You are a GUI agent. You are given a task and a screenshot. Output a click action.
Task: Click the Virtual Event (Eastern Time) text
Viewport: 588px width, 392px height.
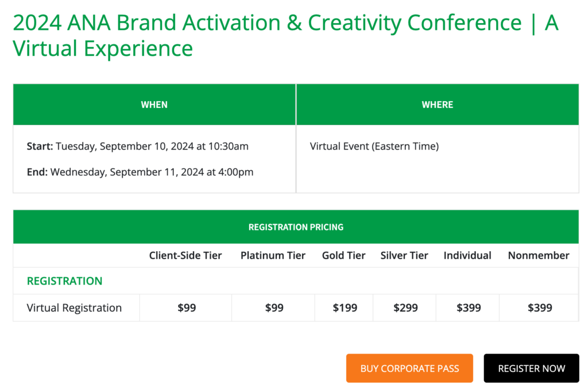click(x=374, y=147)
